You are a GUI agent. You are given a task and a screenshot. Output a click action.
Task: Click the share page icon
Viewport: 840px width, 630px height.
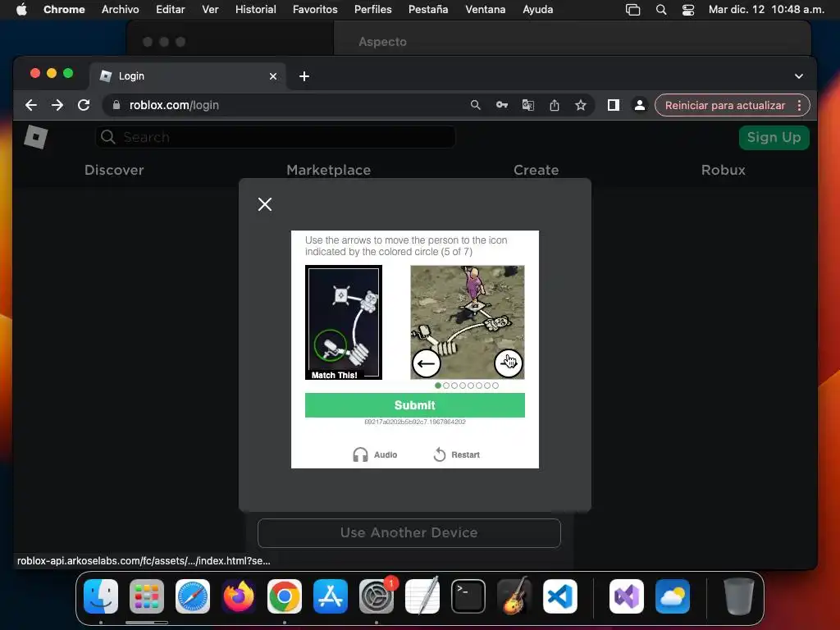tap(555, 105)
